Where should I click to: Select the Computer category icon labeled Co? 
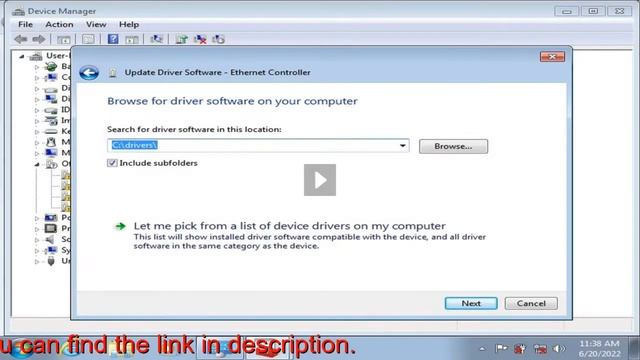pos(51,77)
